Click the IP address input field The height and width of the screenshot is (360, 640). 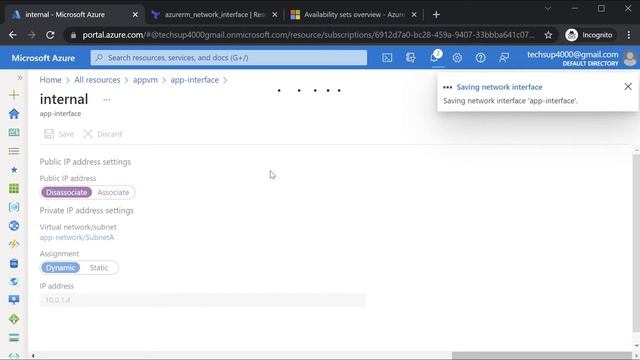[203, 300]
